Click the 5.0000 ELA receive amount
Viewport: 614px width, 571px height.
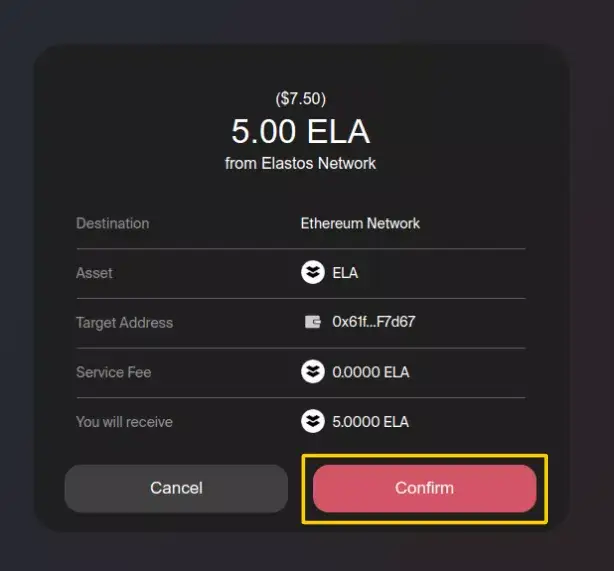(370, 421)
